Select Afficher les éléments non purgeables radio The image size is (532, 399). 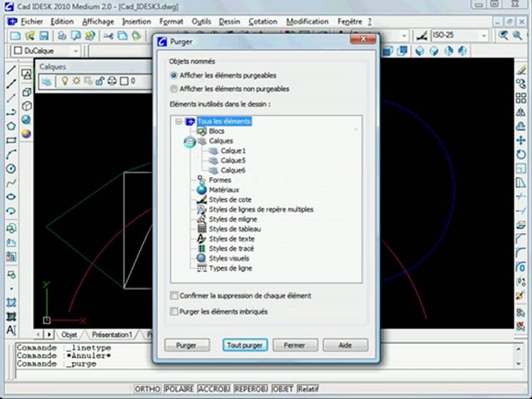pyautogui.click(x=173, y=89)
